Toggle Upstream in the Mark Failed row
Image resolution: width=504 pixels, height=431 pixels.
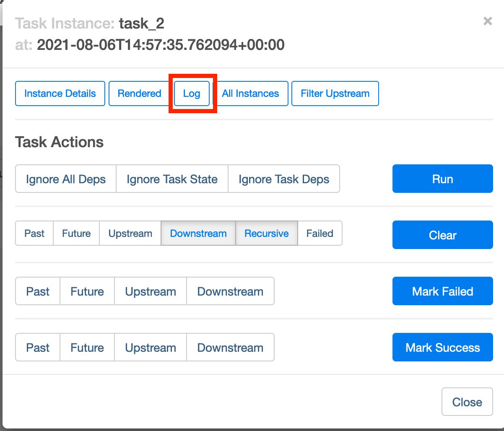pyautogui.click(x=151, y=291)
